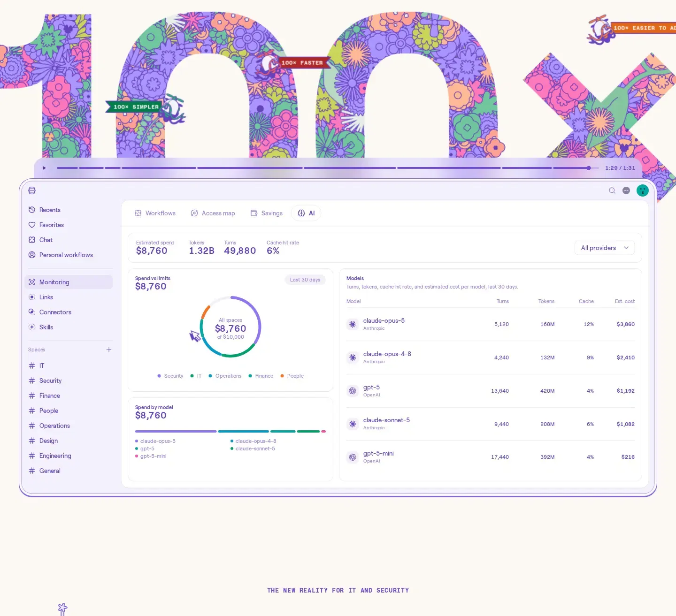Click the Last 30 days filter chip

tap(305, 280)
